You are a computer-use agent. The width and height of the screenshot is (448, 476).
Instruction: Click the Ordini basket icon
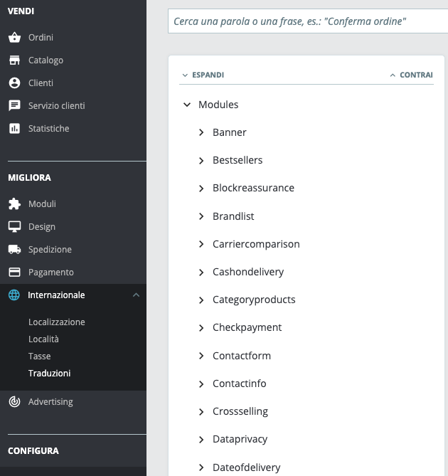[x=14, y=38]
